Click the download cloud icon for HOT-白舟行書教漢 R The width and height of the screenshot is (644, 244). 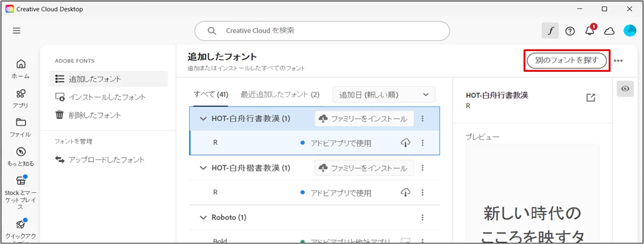[x=406, y=143]
